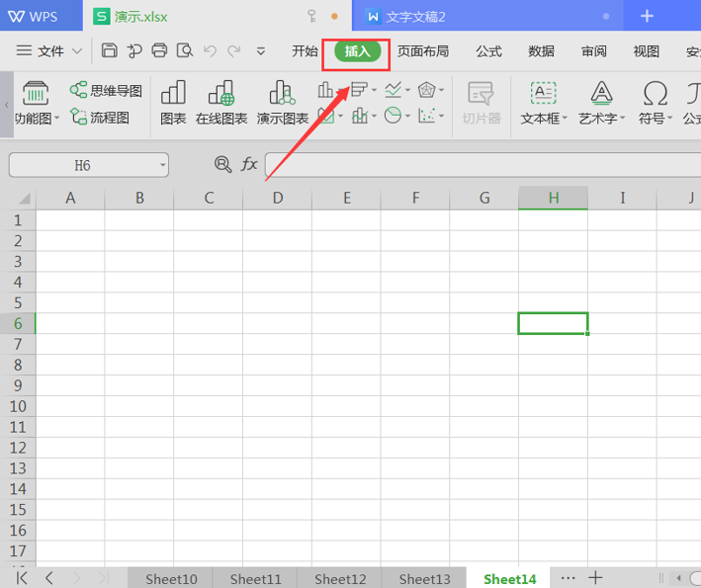701x588 pixels.
Task: Open 在线图表 online charts
Action: [x=221, y=103]
